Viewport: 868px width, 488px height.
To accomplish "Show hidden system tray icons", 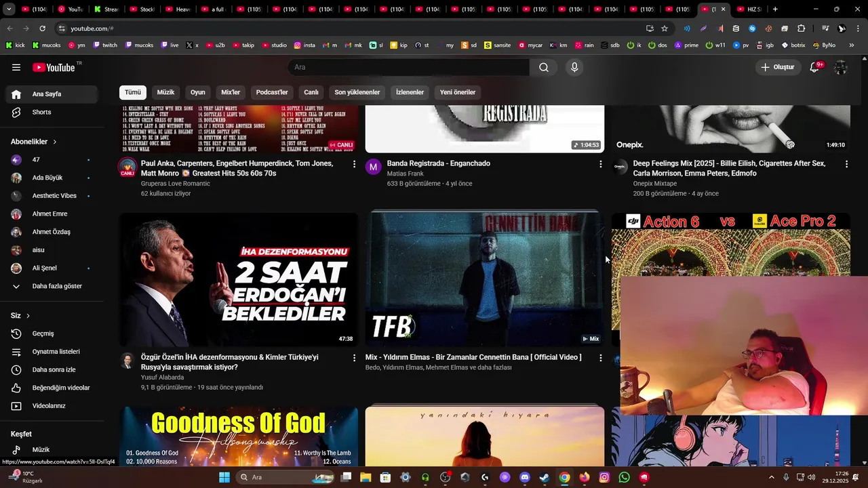I will [771, 477].
